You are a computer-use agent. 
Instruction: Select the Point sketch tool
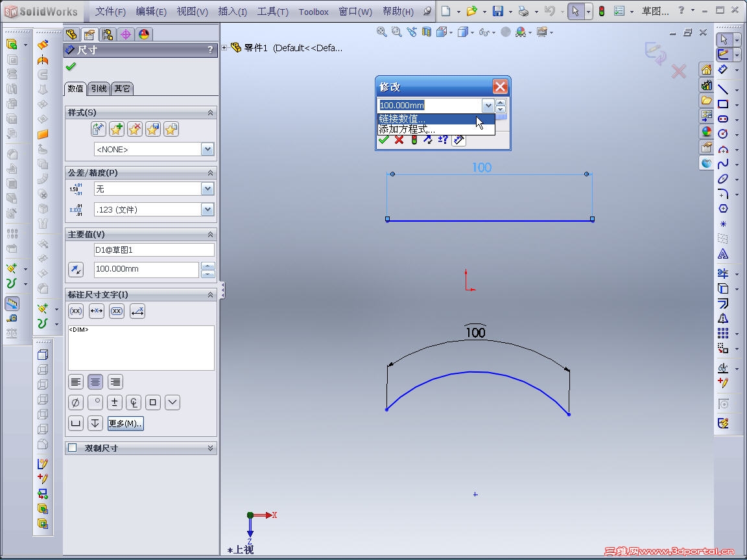[723, 224]
